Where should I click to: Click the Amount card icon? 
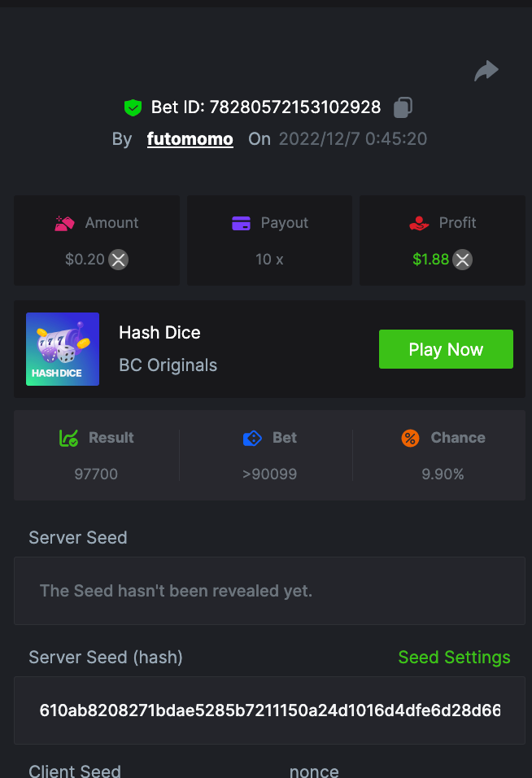65,223
